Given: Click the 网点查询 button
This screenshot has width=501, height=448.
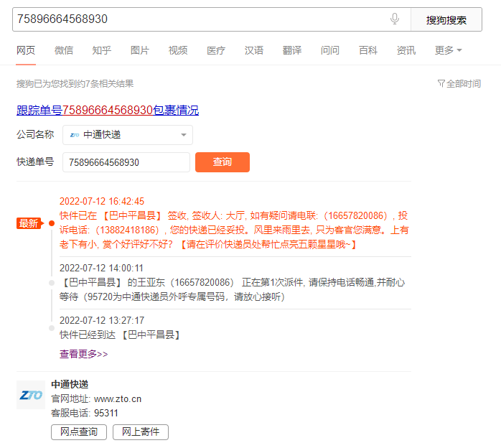Looking at the screenshot, I should (x=79, y=432).
